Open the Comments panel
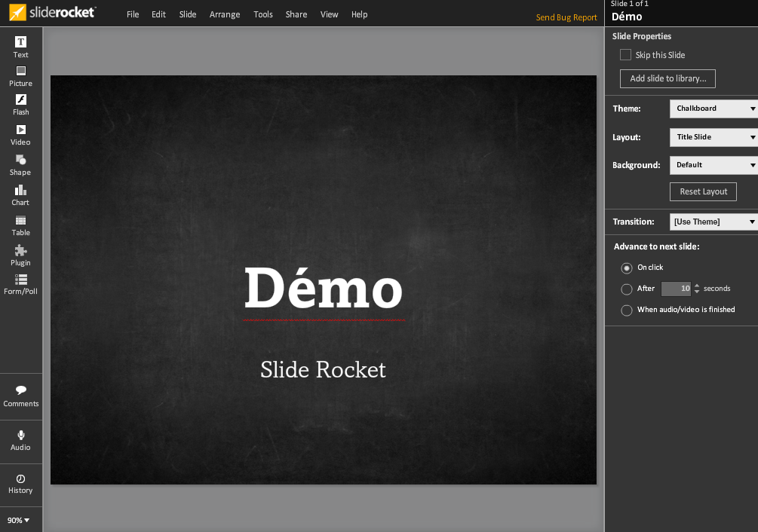Viewport: 758px width, 532px height. pyautogui.click(x=21, y=396)
